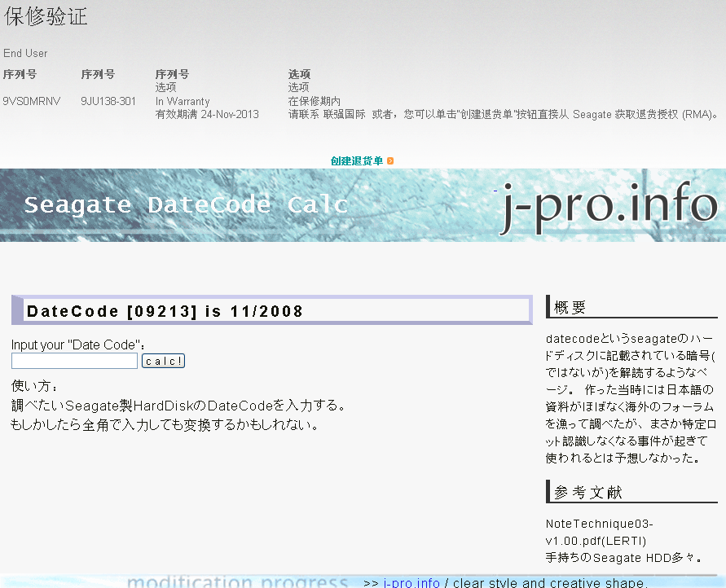
Task: Click the 有效期满 24-Nov-2013 expiry text
Action: 207,114
